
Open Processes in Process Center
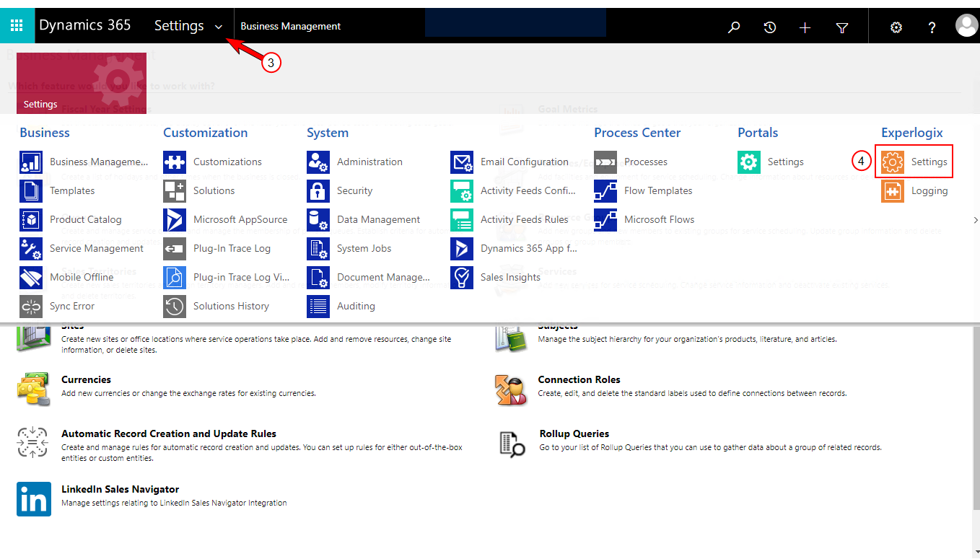tap(646, 162)
